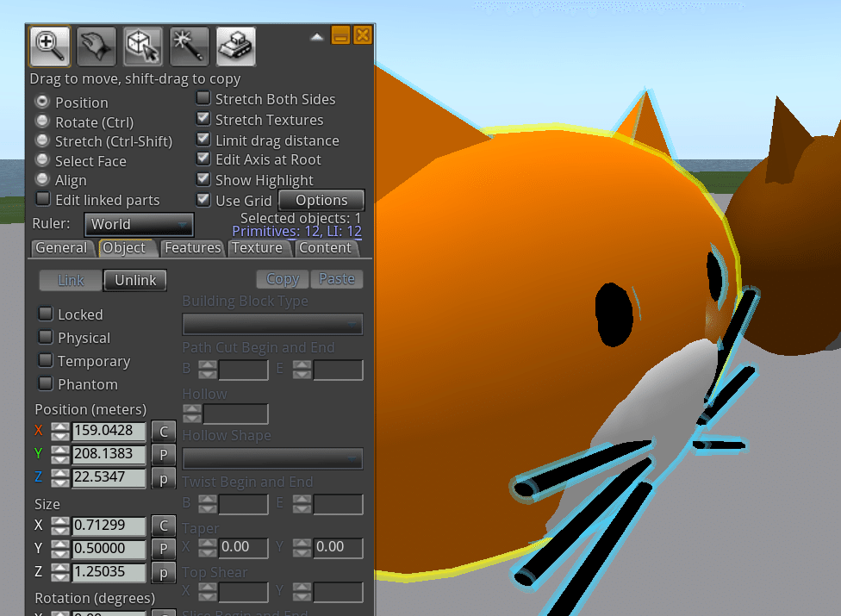The height and width of the screenshot is (616, 841).
Task: Click Position X field 159.0428
Action: 109,431
